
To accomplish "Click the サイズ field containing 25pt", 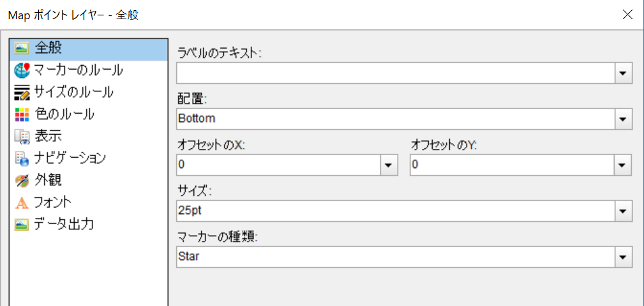I will point(396,211).
